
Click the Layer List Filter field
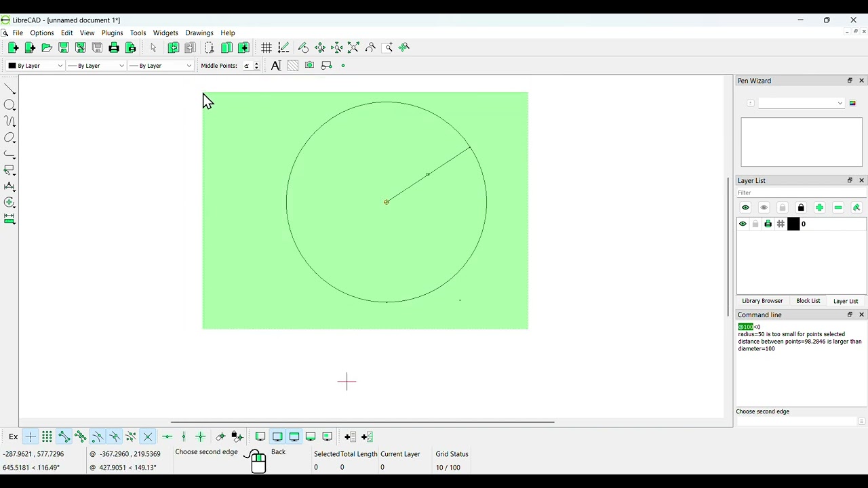pyautogui.click(x=802, y=192)
